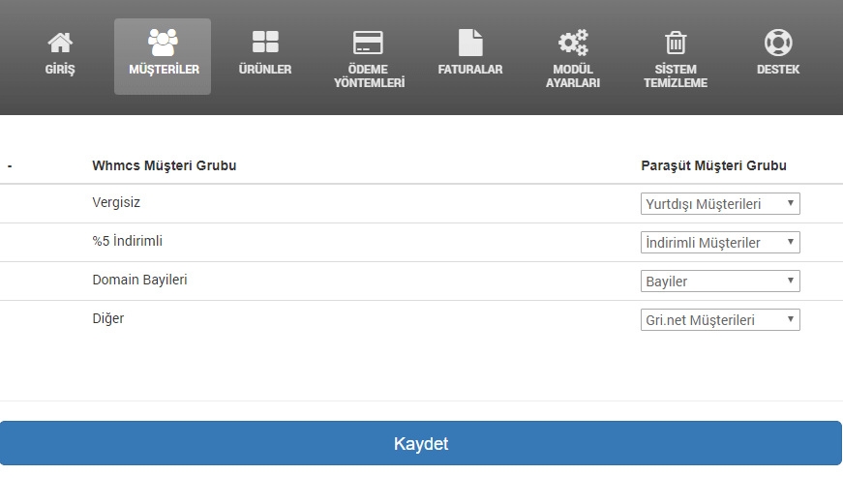Click the document icon for FATURALAR
This screenshot has width=843, height=504.
point(470,43)
